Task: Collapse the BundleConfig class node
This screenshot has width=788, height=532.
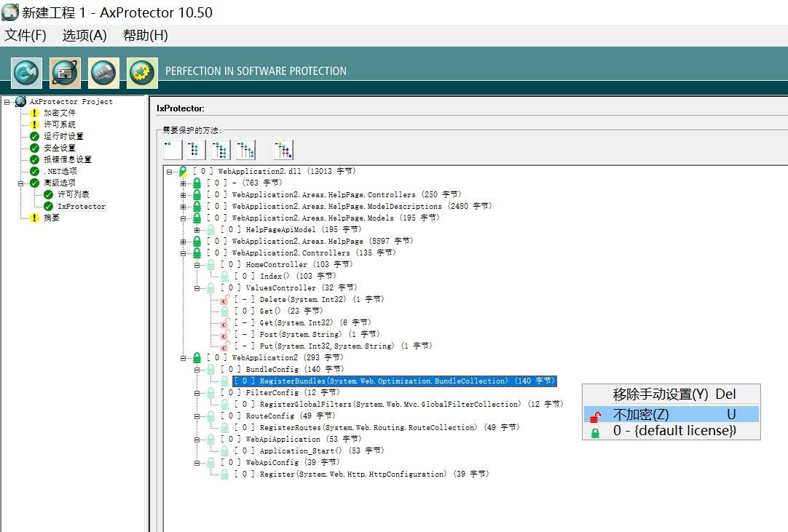Action: 197,370
